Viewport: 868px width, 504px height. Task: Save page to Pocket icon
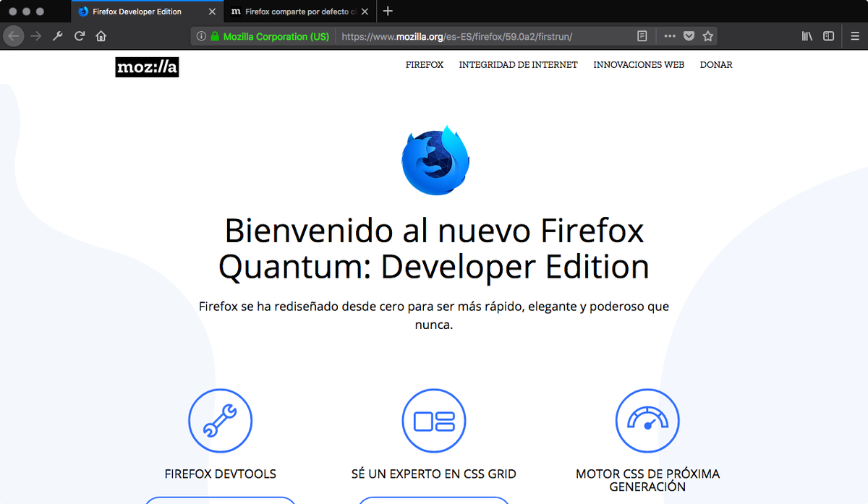[x=689, y=36]
